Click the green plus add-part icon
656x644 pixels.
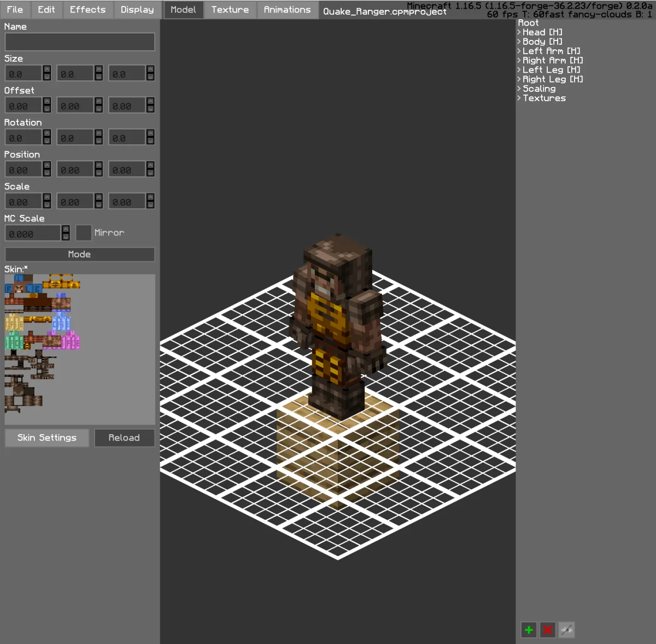529,630
